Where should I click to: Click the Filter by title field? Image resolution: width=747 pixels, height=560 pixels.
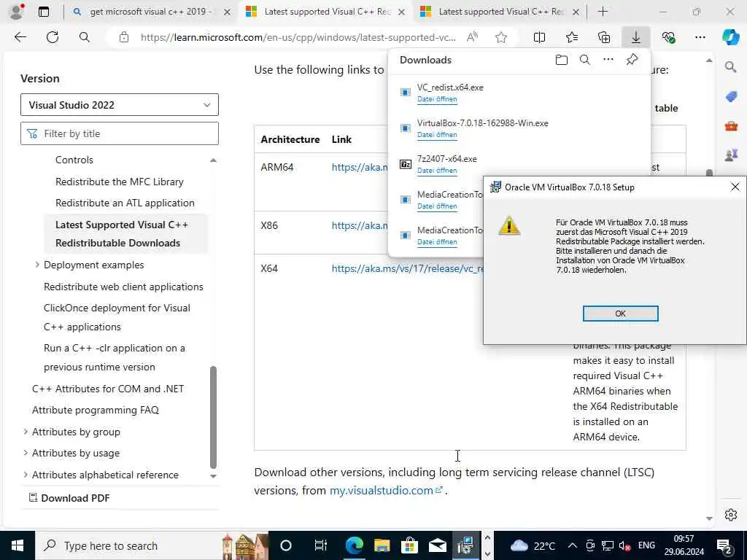120,133
